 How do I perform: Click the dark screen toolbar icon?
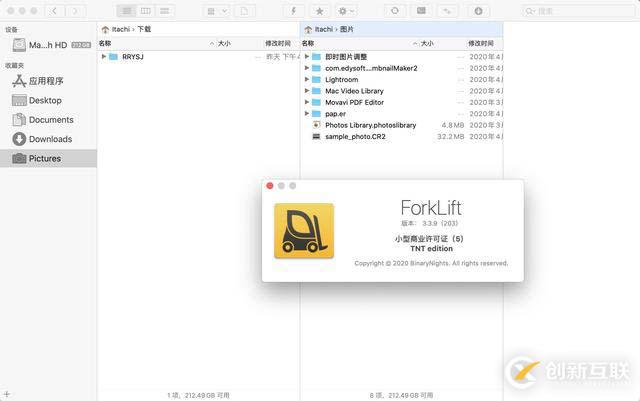[x=421, y=11]
